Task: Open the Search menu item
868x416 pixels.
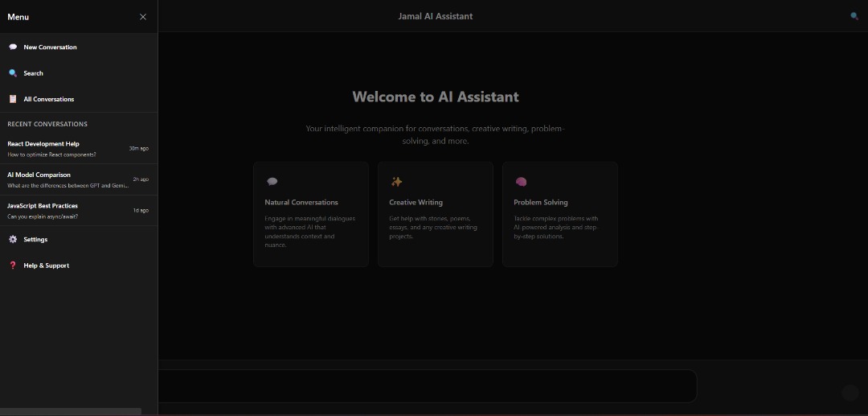Action: tap(79, 73)
